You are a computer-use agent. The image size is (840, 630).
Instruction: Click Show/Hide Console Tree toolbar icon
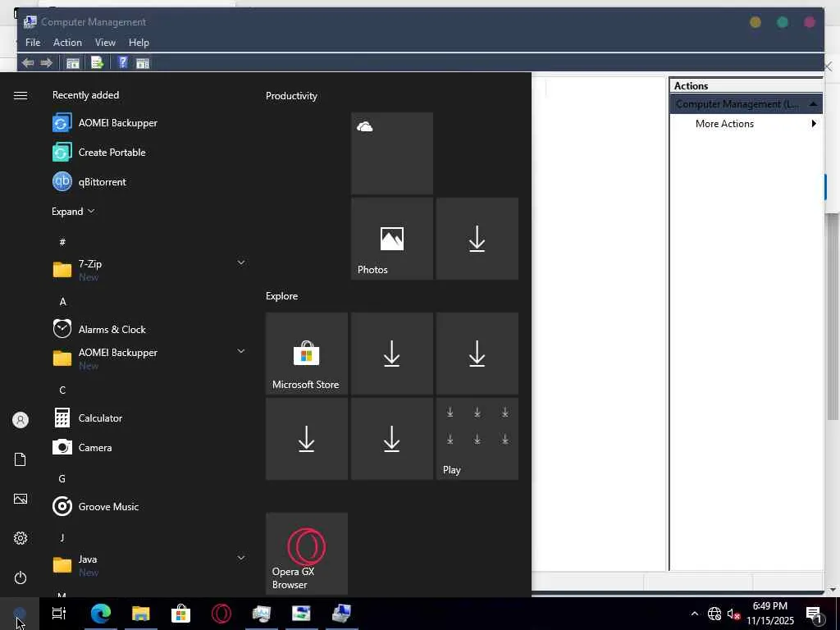[x=72, y=63]
